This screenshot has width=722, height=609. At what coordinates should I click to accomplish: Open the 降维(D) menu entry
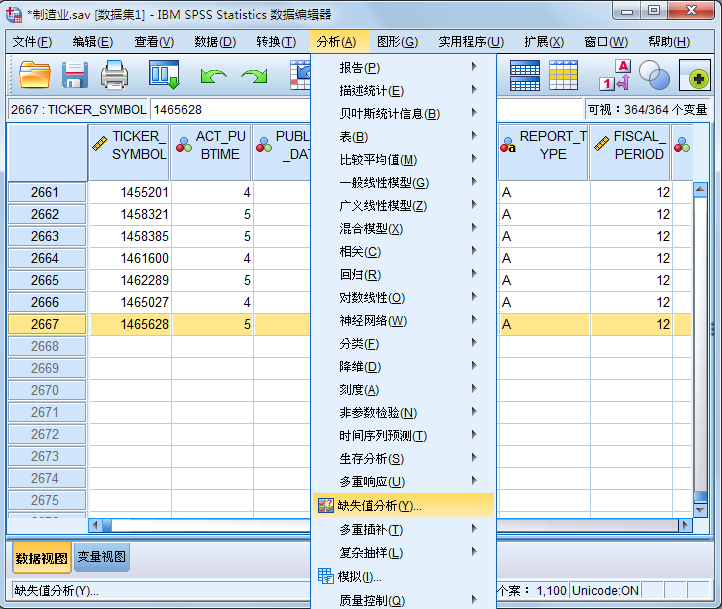404,366
